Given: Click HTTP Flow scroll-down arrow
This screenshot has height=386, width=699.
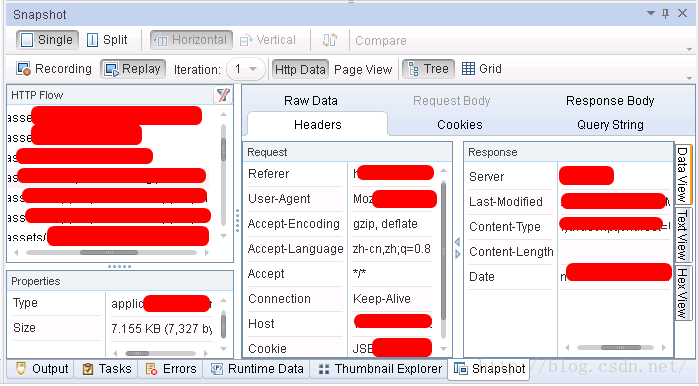Looking at the screenshot, I should 223,236.
